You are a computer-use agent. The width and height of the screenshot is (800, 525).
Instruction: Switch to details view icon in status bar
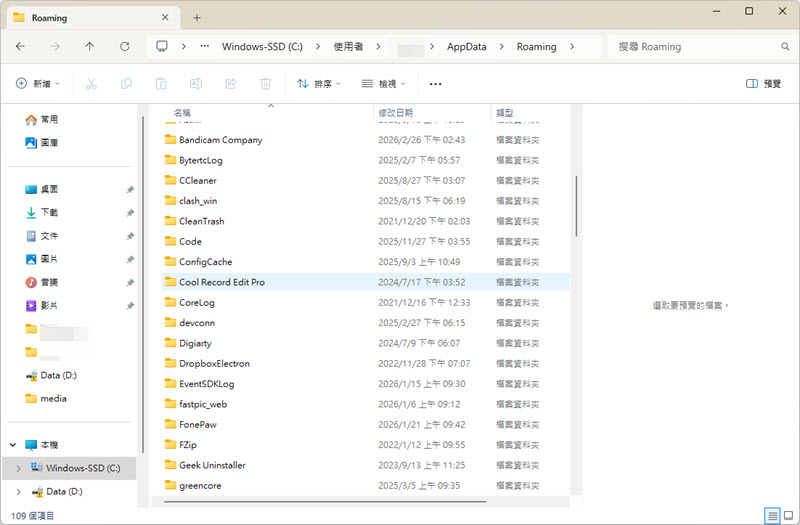[772, 515]
